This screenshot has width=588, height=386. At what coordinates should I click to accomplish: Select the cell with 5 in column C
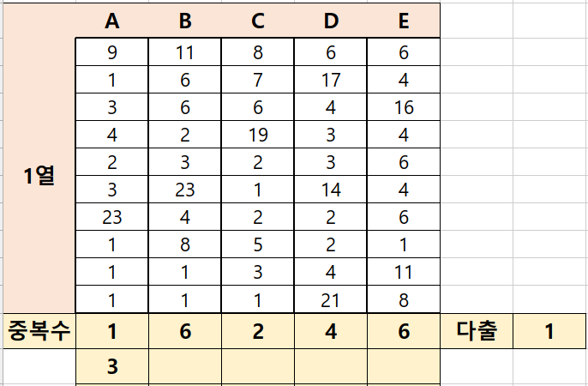(x=258, y=244)
